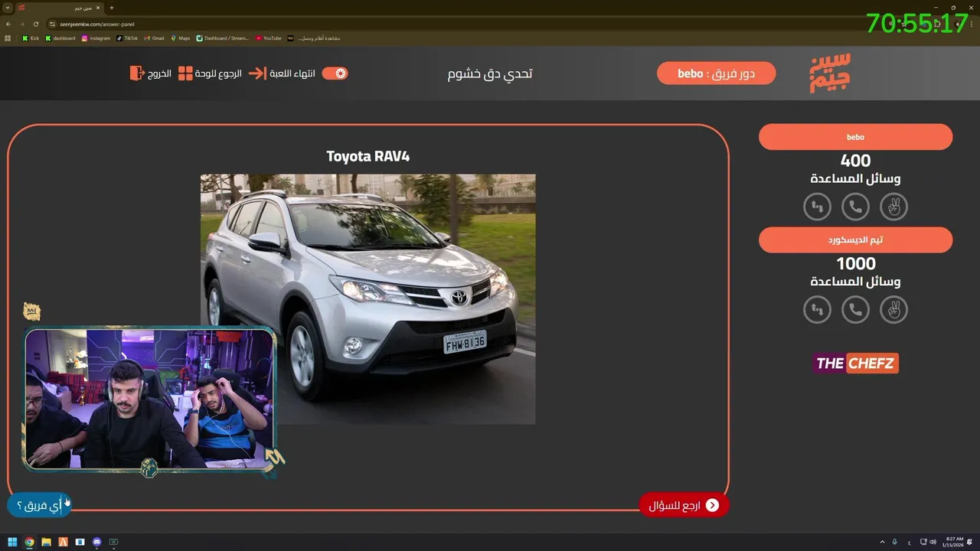Click the browser forward arrow
Screen dimensions: 980x551
pyautogui.click(x=22, y=24)
